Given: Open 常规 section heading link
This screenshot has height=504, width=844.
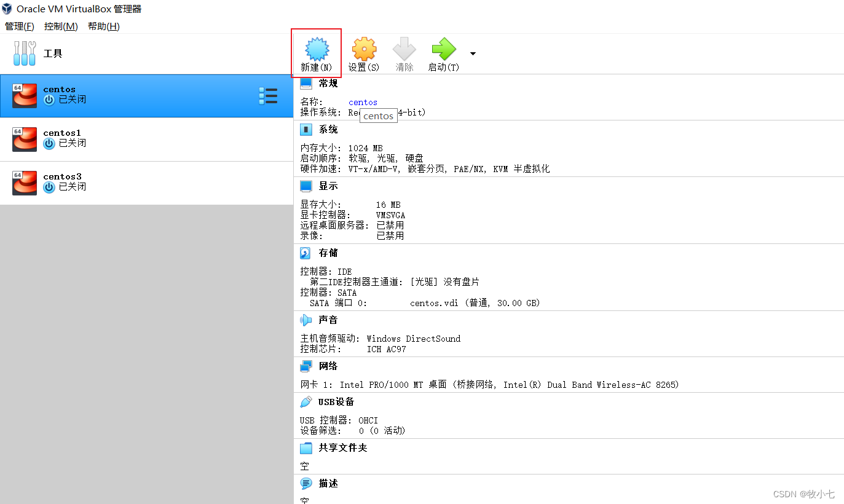Looking at the screenshot, I should click(328, 84).
